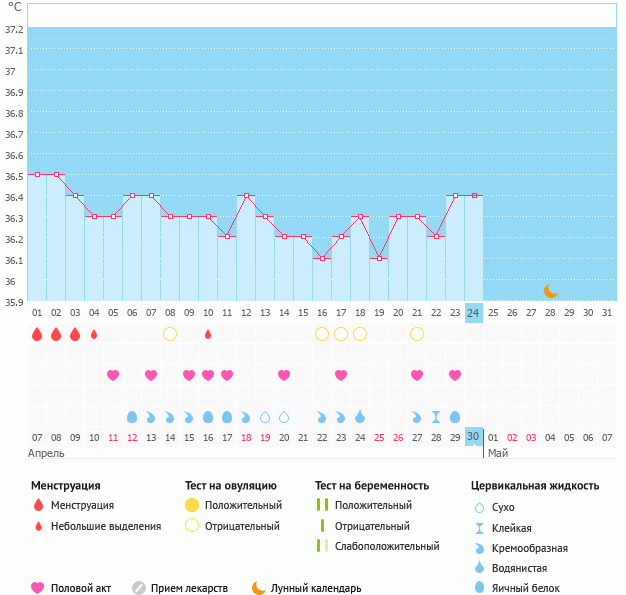Select the ovulation test circle on day 21
The height and width of the screenshot is (595, 626).
(x=417, y=334)
